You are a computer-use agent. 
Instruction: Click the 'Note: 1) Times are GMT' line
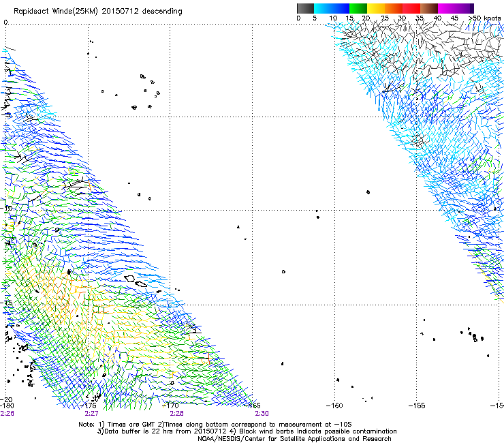[215, 425]
